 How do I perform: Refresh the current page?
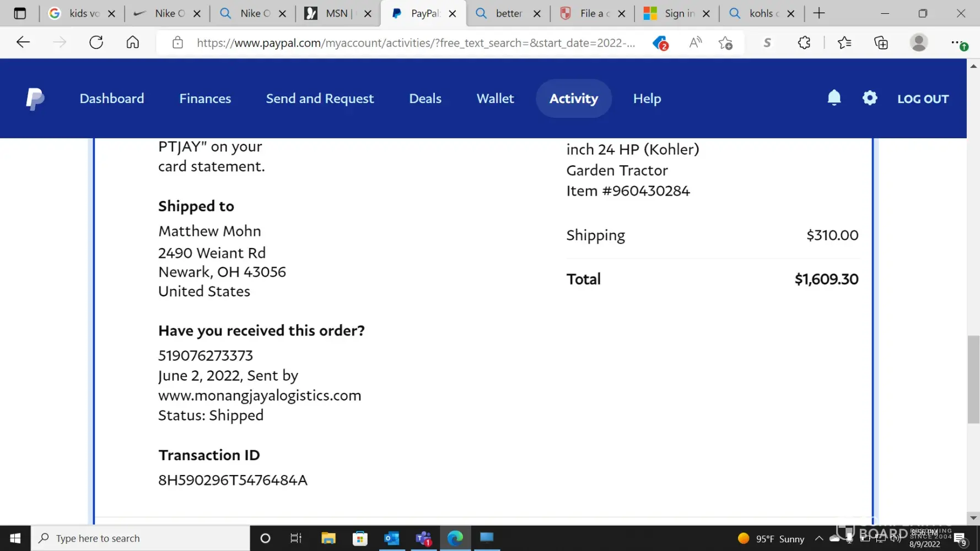coord(96,42)
